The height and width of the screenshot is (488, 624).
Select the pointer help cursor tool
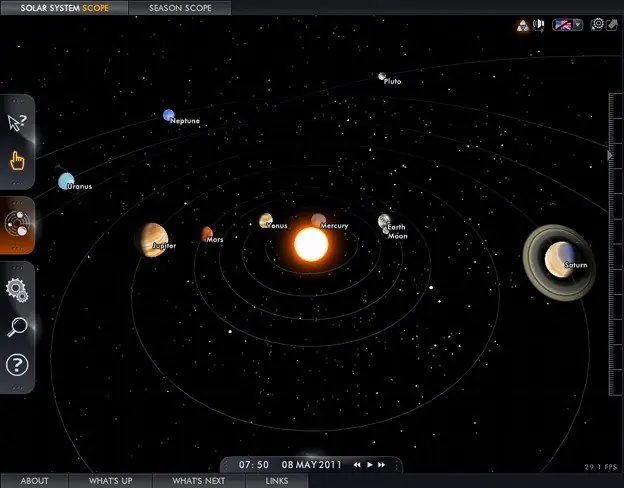click(17, 123)
